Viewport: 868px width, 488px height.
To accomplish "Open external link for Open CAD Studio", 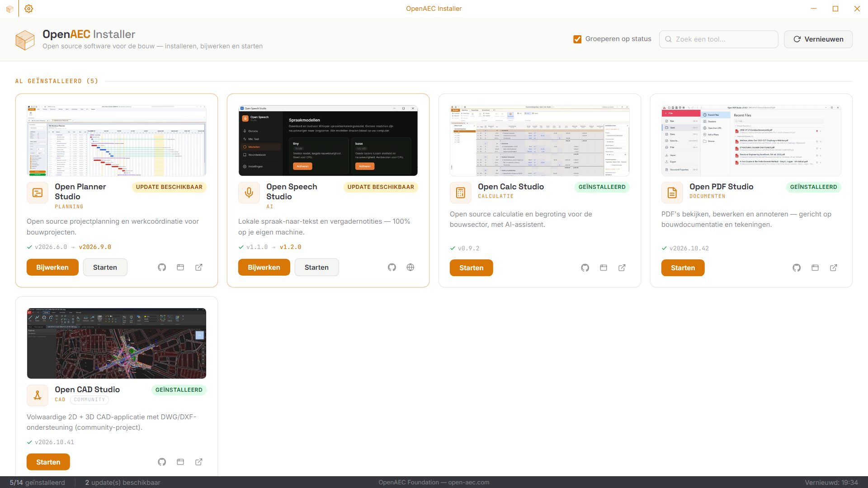I will coord(199,462).
